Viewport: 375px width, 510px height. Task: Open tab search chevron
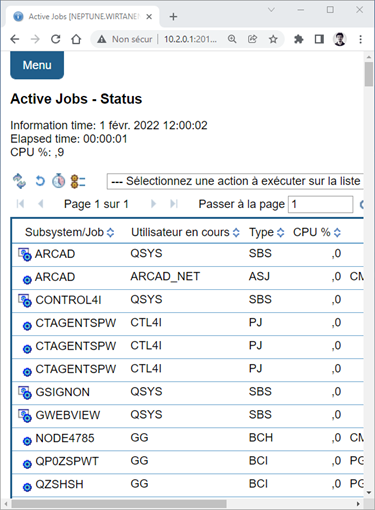click(x=271, y=10)
